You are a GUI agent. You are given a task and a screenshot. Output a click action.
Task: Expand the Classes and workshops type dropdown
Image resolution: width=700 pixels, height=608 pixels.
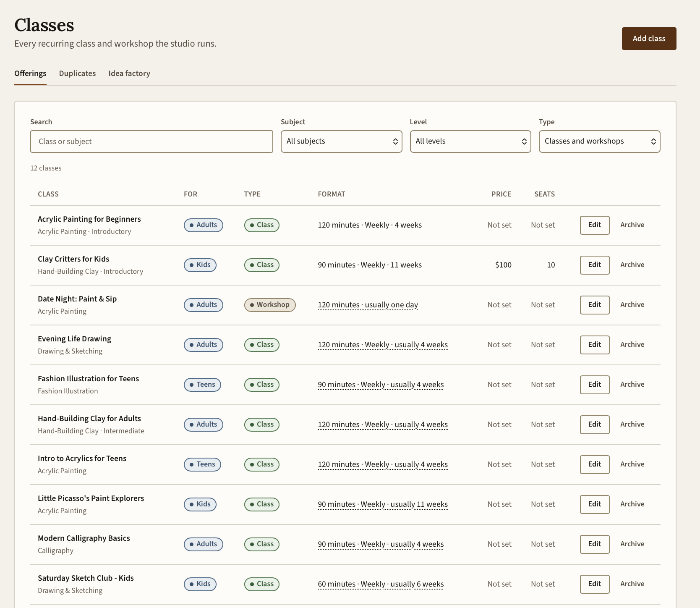click(x=599, y=142)
